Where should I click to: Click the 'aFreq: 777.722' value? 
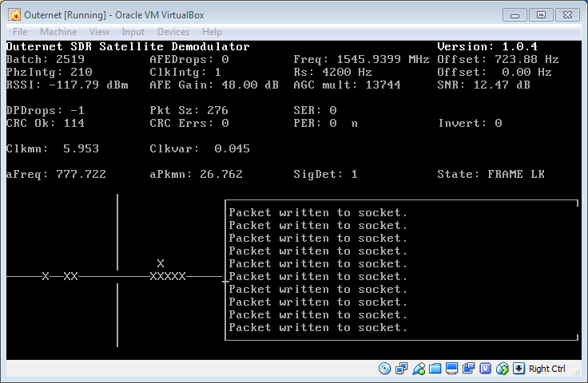click(56, 174)
